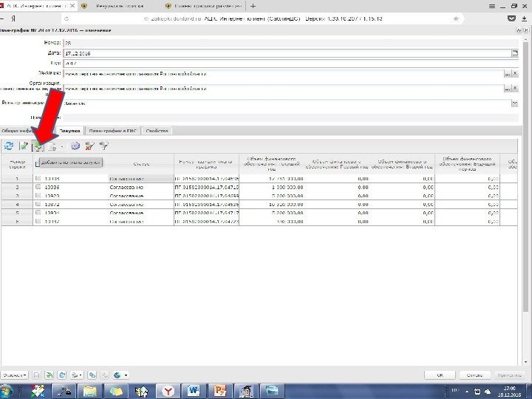Click the edit row pencil icon
Screen dimensions: 532x399
(24, 146)
